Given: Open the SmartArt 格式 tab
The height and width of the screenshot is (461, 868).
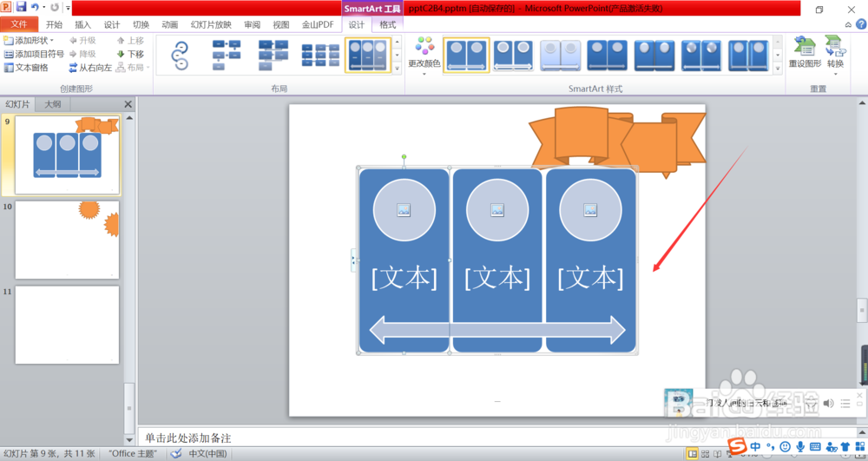Looking at the screenshot, I should click(387, 24).
